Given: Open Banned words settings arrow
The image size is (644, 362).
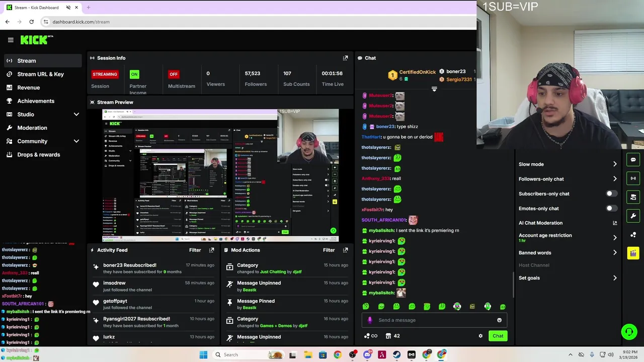Looking at the screenshot, I should click(x=615, y=253).
